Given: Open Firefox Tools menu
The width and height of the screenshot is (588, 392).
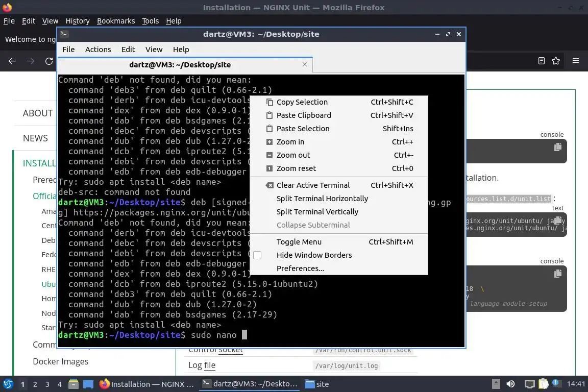Looking at the screenshot, I should pos(150,21).
